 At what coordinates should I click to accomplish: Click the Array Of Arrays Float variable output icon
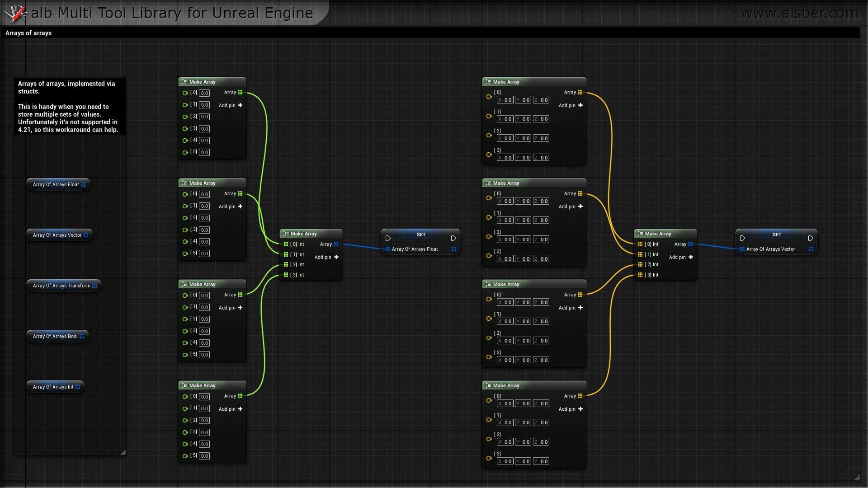(83, 184)
